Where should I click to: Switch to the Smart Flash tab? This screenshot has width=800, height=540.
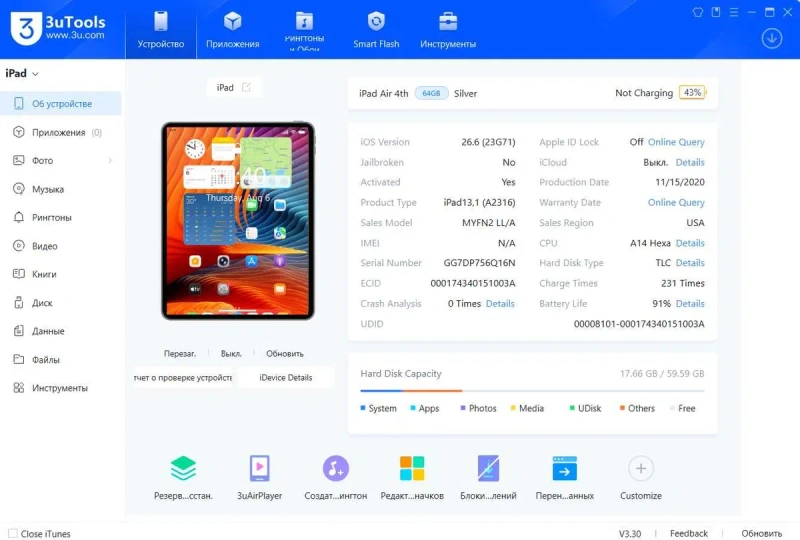[x=376, y=30]
